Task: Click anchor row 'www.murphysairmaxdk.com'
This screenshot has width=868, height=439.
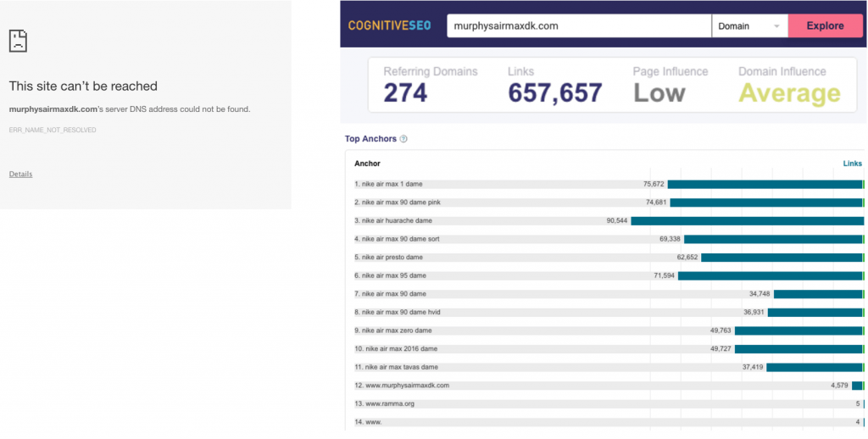Action: click(609, 386)
